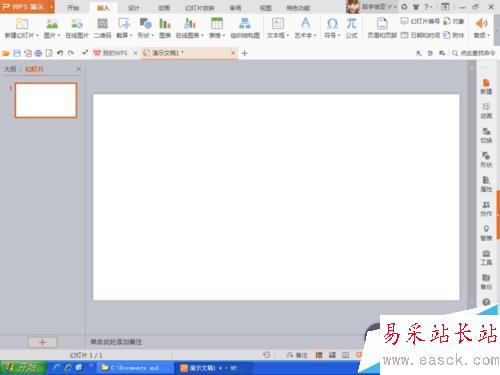Toggle the Notes (备注) button in status bar
This screenshot has height=375, width=500.
(x=297, y=355)
